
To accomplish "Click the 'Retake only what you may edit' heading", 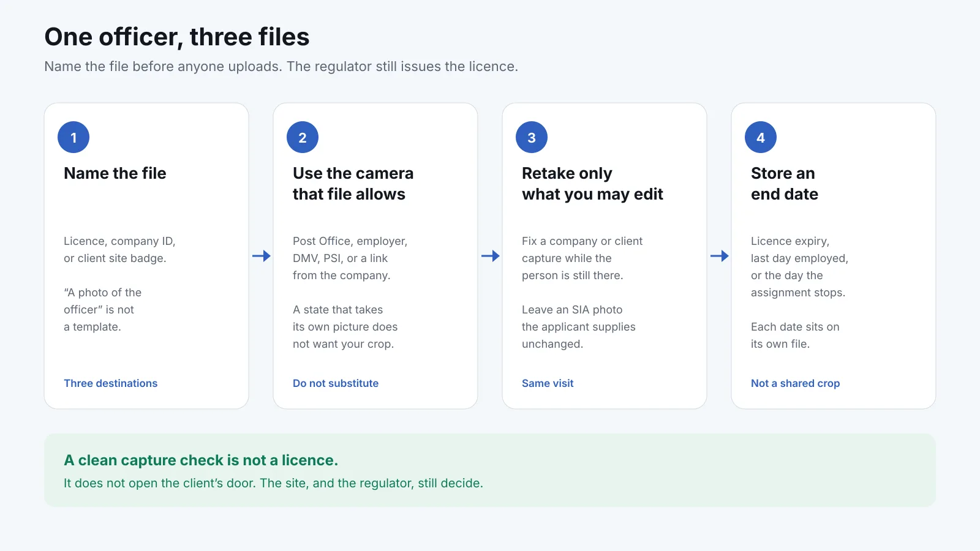I will pyautogui.click(x=592, y=184).
